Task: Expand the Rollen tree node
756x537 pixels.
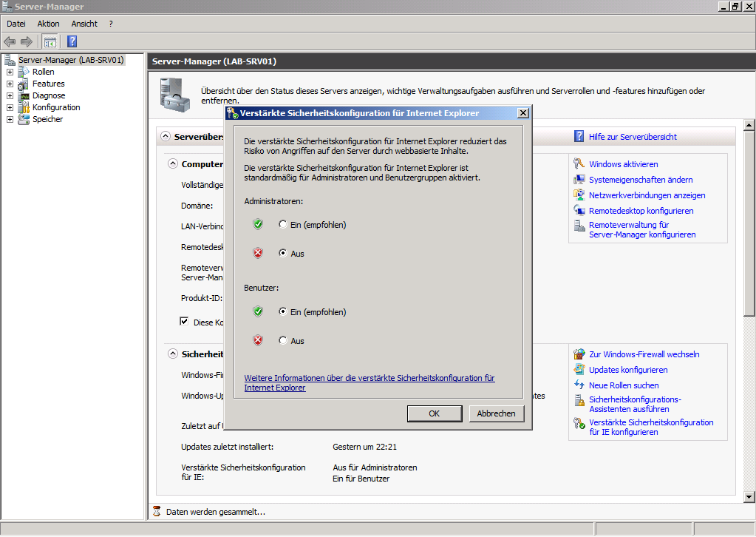Action: click(10, 72)
